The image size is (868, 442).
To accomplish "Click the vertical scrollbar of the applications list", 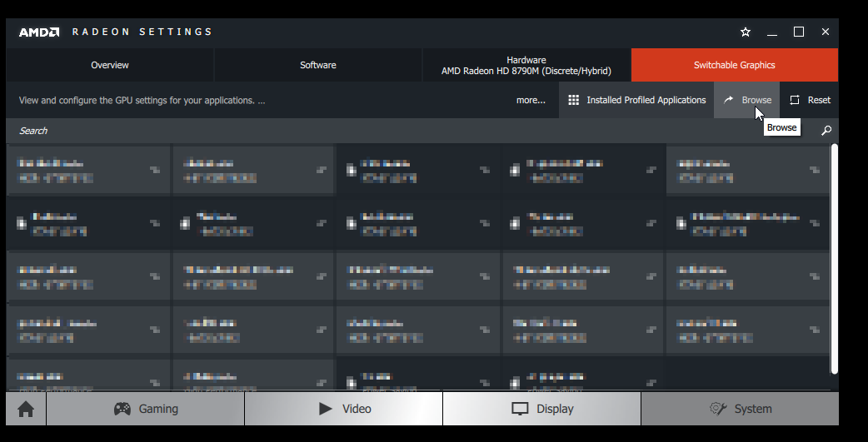I will click(834, 258).
